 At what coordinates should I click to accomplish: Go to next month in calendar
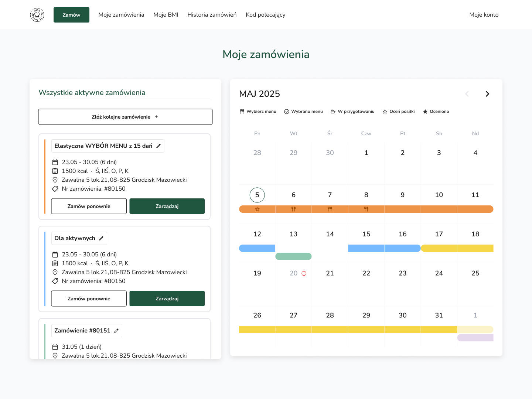point(487,94)
